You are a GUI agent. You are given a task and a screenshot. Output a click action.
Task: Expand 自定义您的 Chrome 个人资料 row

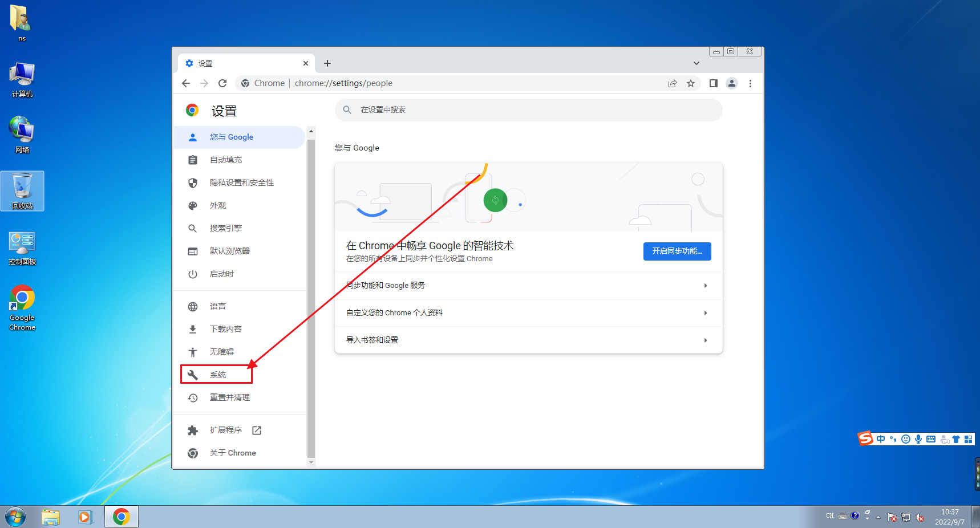(529, 312)
